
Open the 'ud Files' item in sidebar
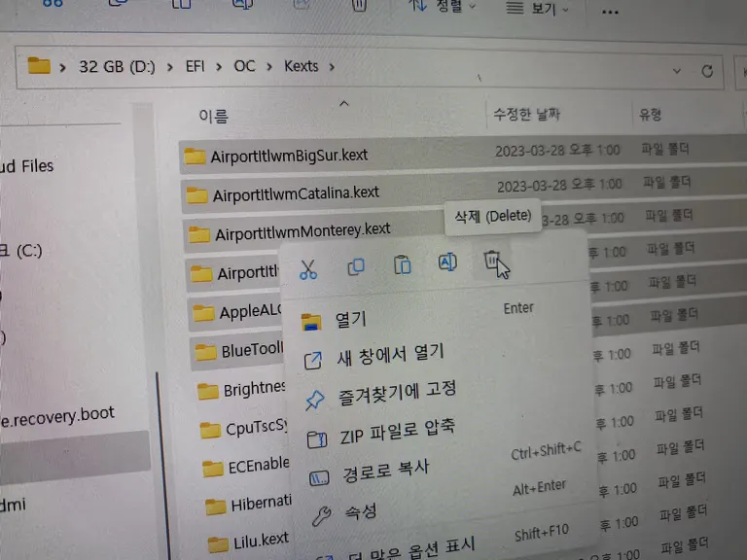26,166
